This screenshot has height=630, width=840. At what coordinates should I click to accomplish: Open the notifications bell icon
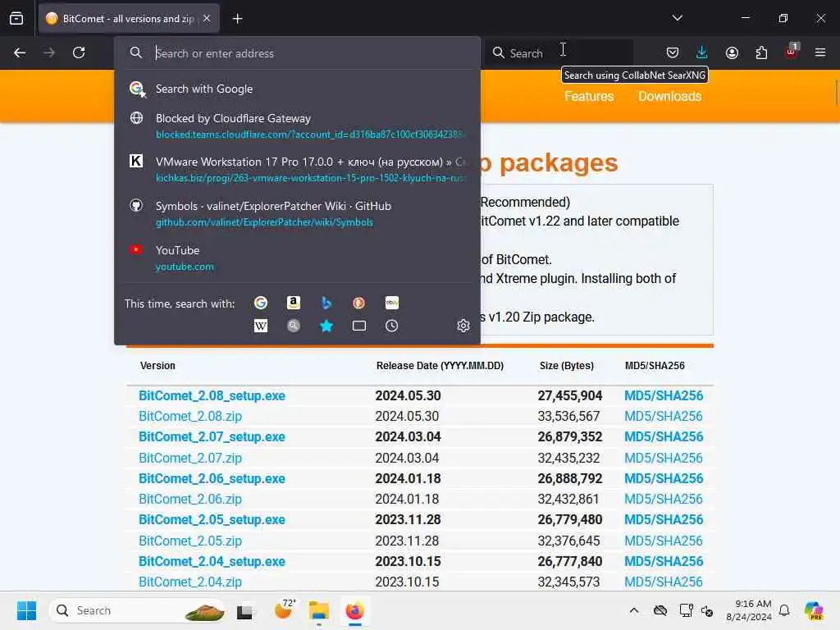(784, 610)
